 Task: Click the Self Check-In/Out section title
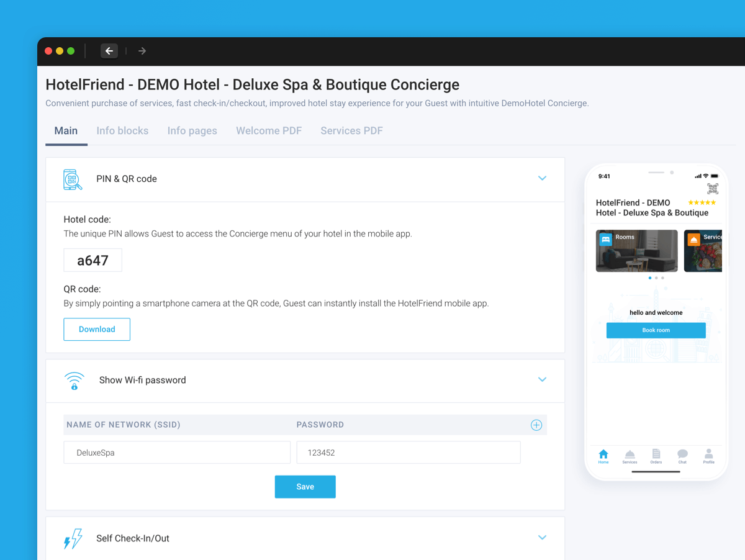pos(133,538)
